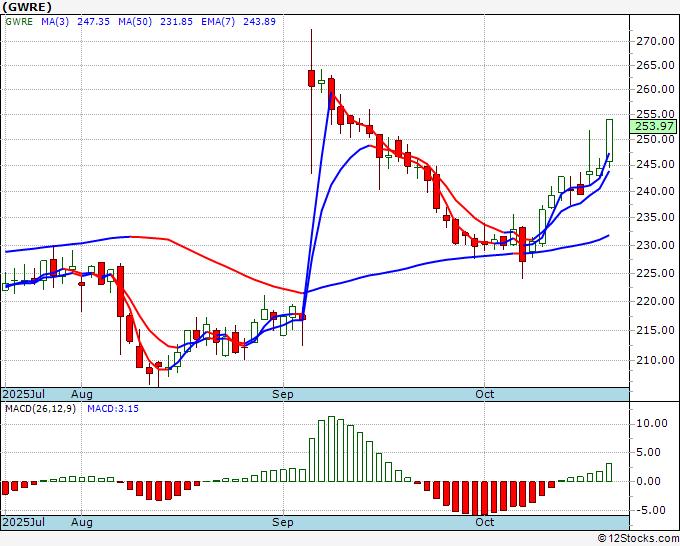The image size is (680, 546).
Task: Click the Oct marker on price time axis
Action: tap(486, 394)
